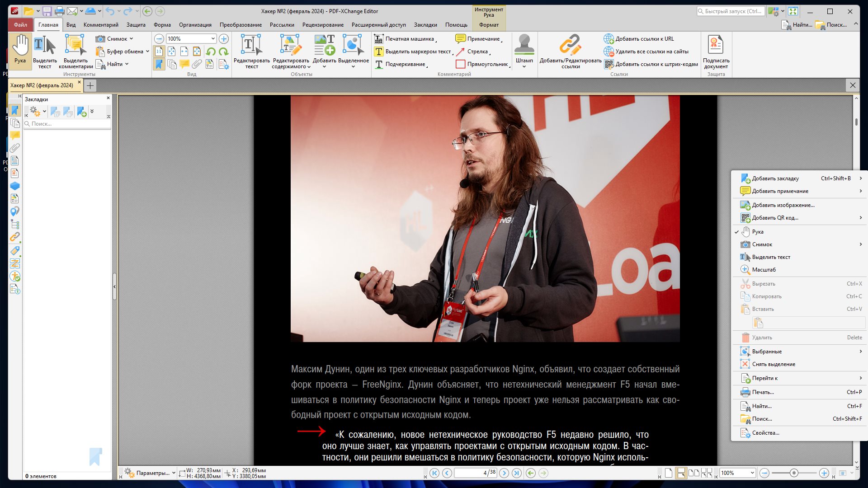Choose the Выделить комментарии tool
Image resolution: width=868 pixels, height=488 pixels.
(76, 52)
